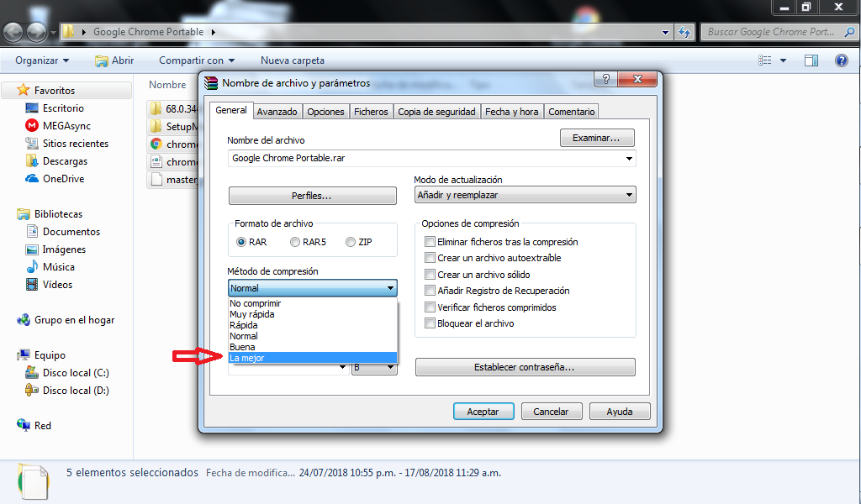Go forward with Explorer's forward arrow

pyautogui.click(x=37, y=33)
